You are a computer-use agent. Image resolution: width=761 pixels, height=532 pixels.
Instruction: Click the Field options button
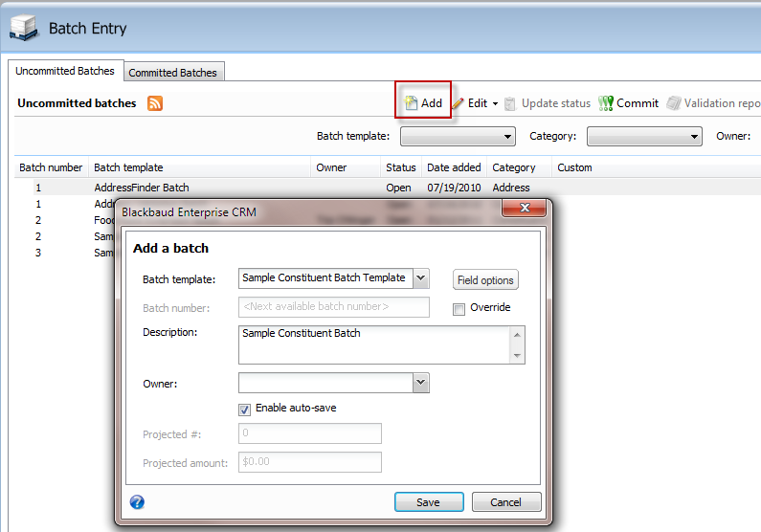(x=485, y=279)
